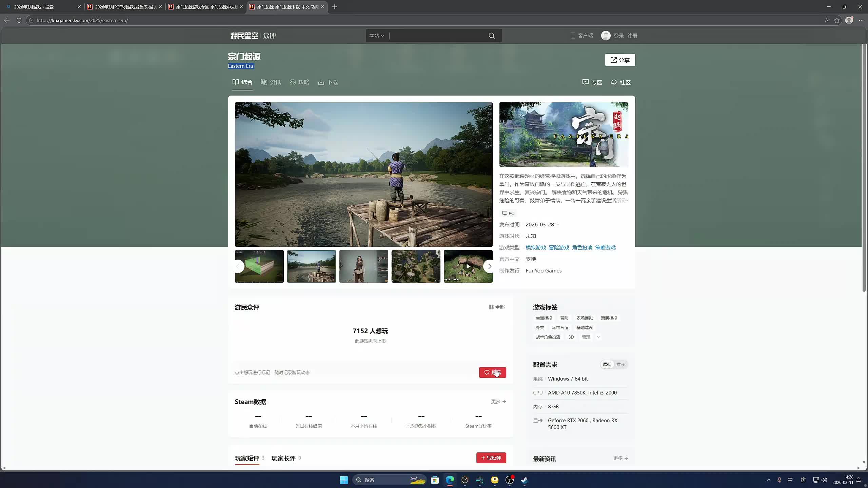Open the 专区 zone icon link

coord(585,82)
